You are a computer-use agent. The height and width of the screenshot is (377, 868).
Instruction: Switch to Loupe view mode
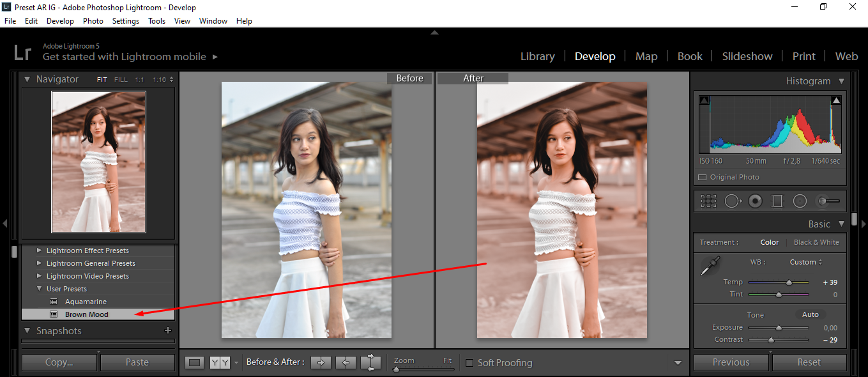coord(195,362)
